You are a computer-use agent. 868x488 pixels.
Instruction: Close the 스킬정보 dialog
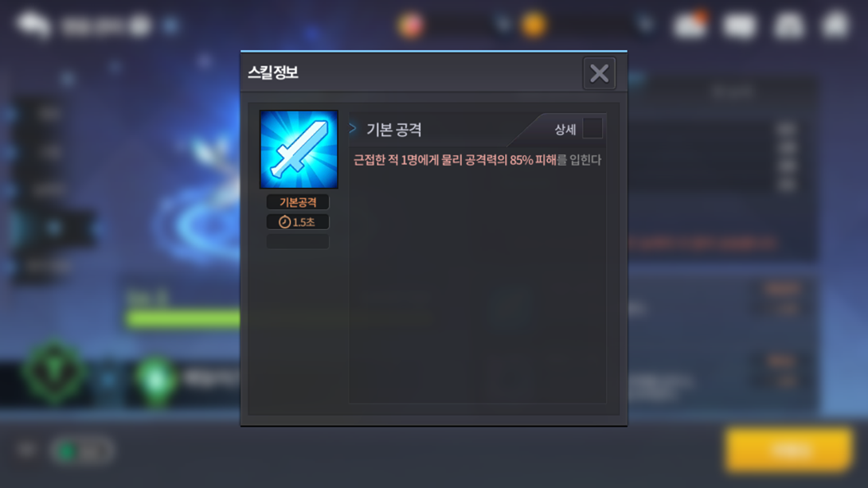point(599,73)
